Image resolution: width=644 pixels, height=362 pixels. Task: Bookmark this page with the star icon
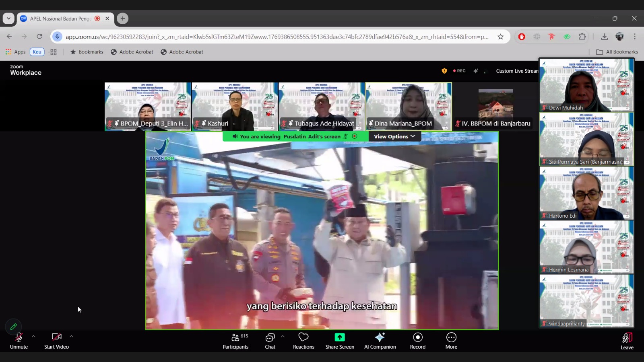500,37
